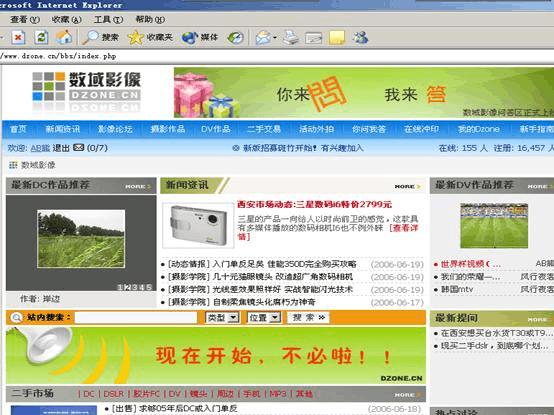Select 二手交易 navigation tab
Image resolution: width=554 pixels, height=415 pixels.
264,129
